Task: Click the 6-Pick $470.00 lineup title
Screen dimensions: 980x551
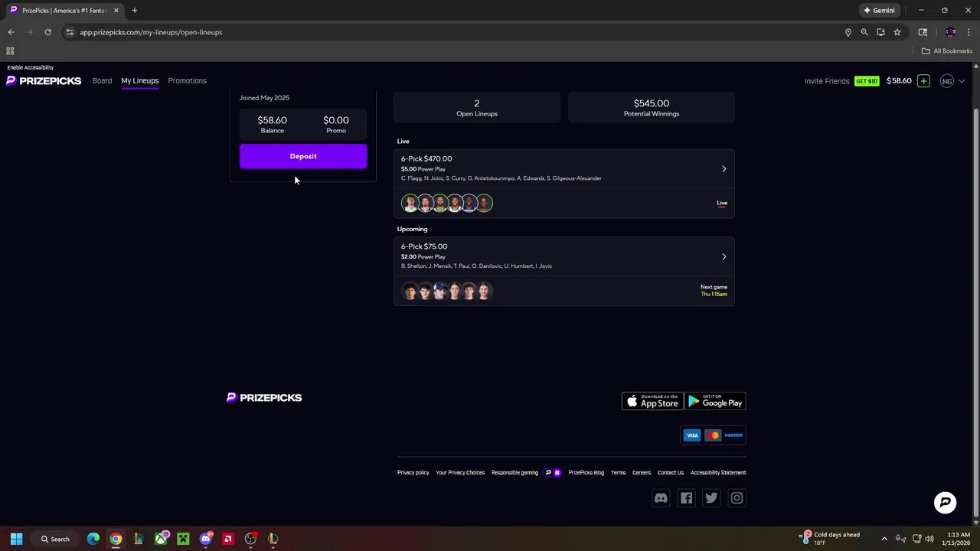Action: 426,158
